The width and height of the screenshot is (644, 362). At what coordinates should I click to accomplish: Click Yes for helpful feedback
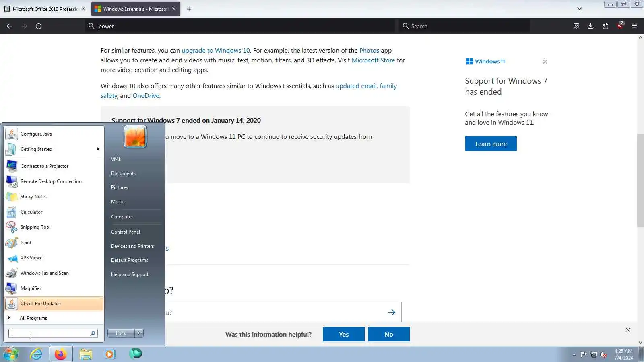click(344, 334)
